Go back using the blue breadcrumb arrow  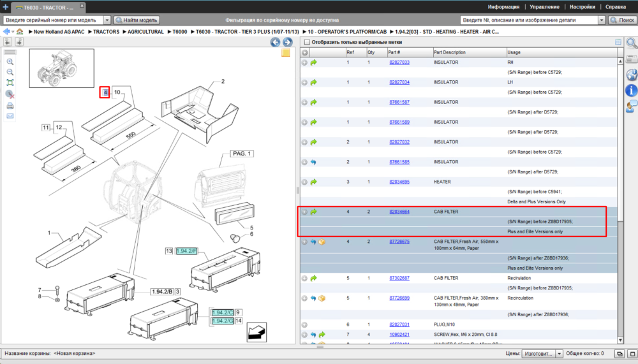pos(6,31)
